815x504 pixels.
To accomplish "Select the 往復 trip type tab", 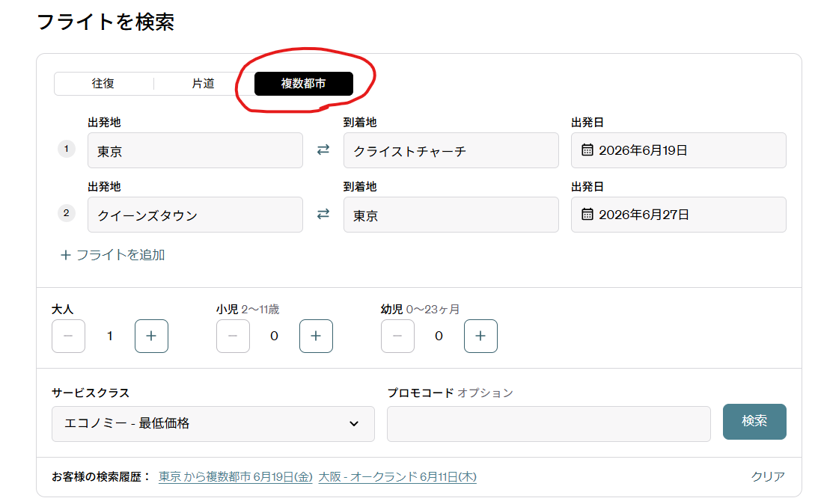I will pyautogui.click(x=103, y=84).
